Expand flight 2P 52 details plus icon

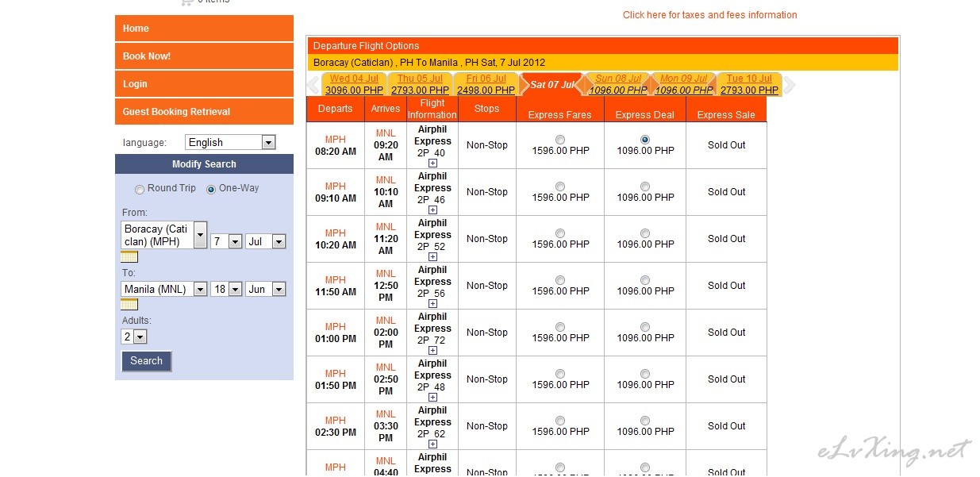(432, 257)
